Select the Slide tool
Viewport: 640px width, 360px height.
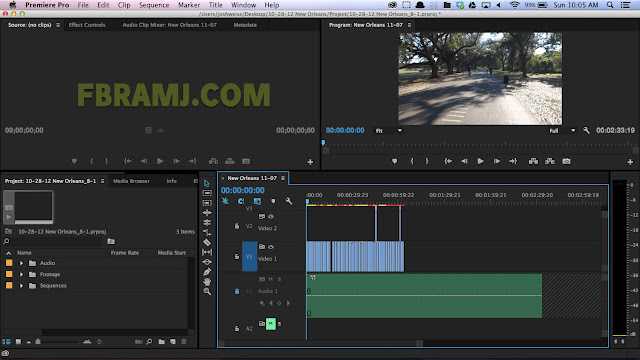tap(207, 262)
